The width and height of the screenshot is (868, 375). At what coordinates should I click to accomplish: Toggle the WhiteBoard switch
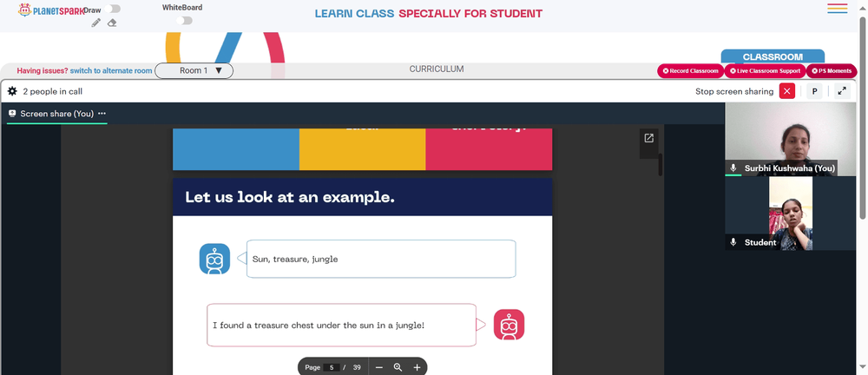coord(184,21)
